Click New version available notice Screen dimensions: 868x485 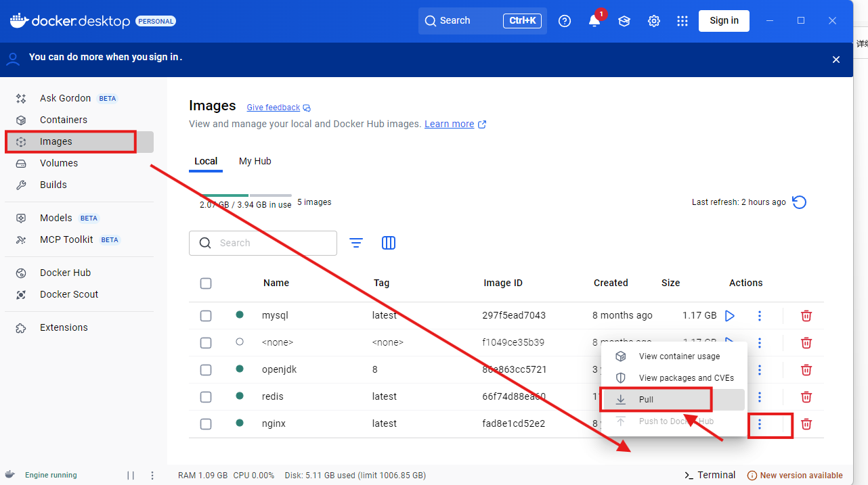(x=795, y=476)
